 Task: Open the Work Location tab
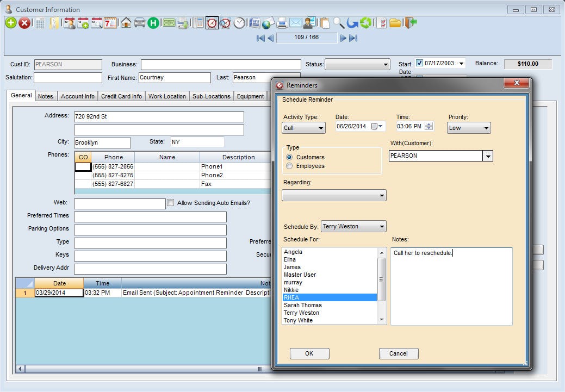click(167, 96)
